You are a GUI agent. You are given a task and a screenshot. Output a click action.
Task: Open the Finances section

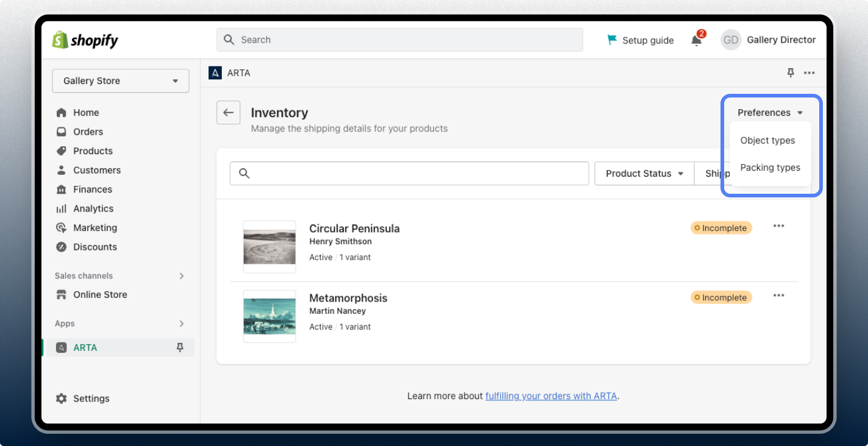point(93,189)
